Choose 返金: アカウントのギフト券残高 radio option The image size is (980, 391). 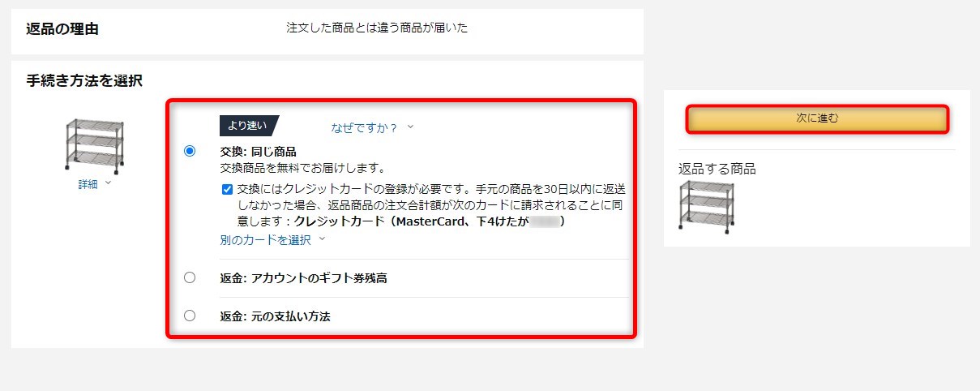point(190,277)
